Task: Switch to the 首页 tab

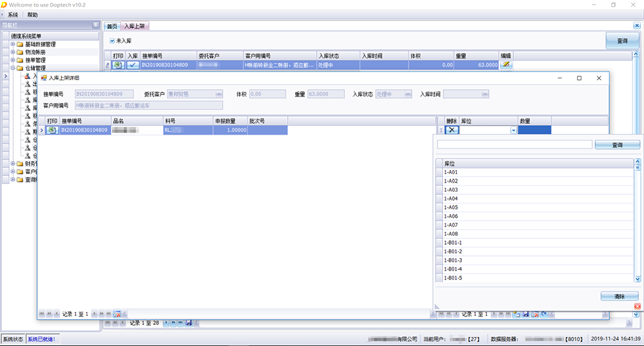Action: (112, 26)
